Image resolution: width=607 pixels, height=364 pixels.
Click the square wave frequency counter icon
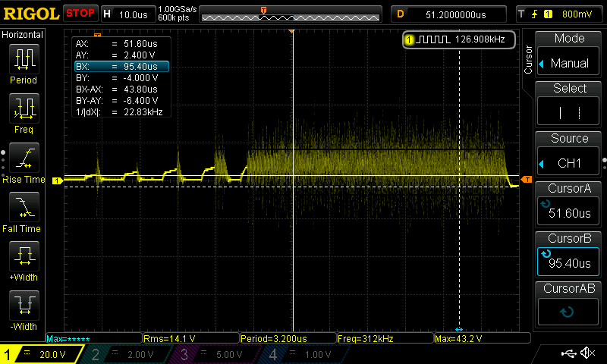tap(433, 39)
